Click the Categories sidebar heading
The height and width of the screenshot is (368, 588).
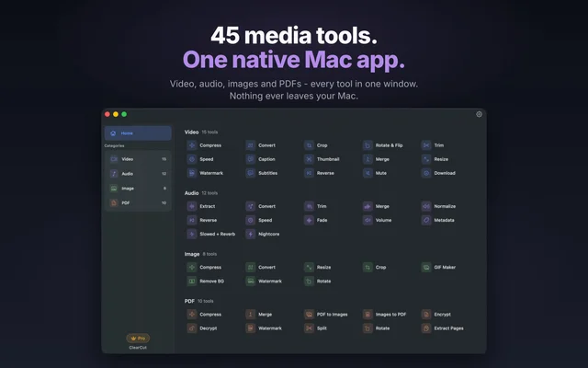coord(114,145)
